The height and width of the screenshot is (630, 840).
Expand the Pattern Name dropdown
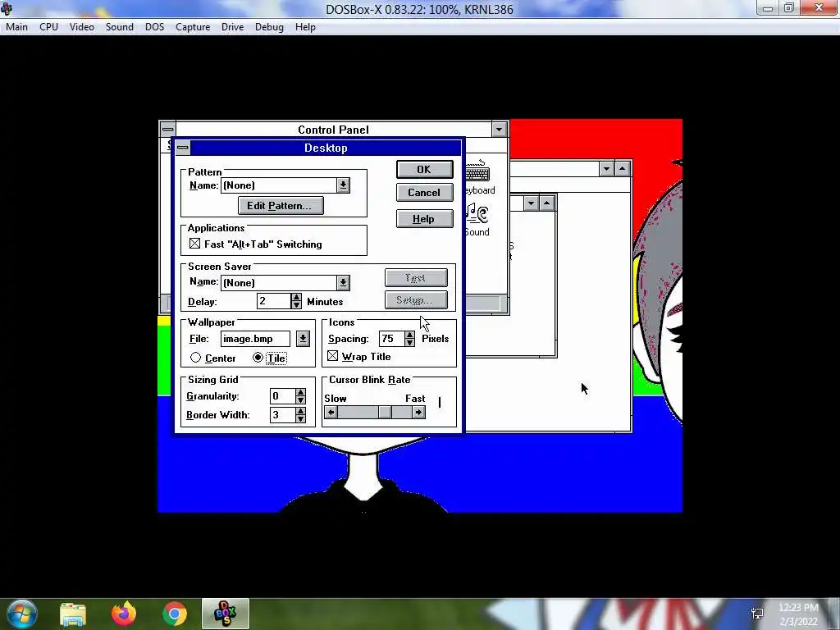click(343, 185)
